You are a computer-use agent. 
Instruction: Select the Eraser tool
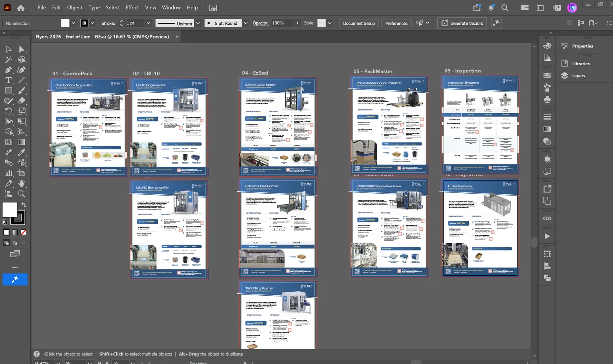click(x=22, y=101)
